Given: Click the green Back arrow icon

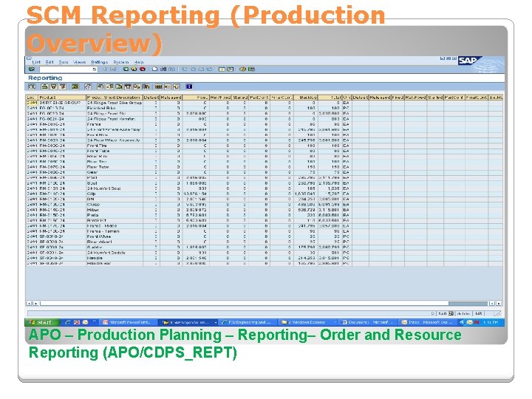Looking at the screenshot, I should click(x=126, y=69).
